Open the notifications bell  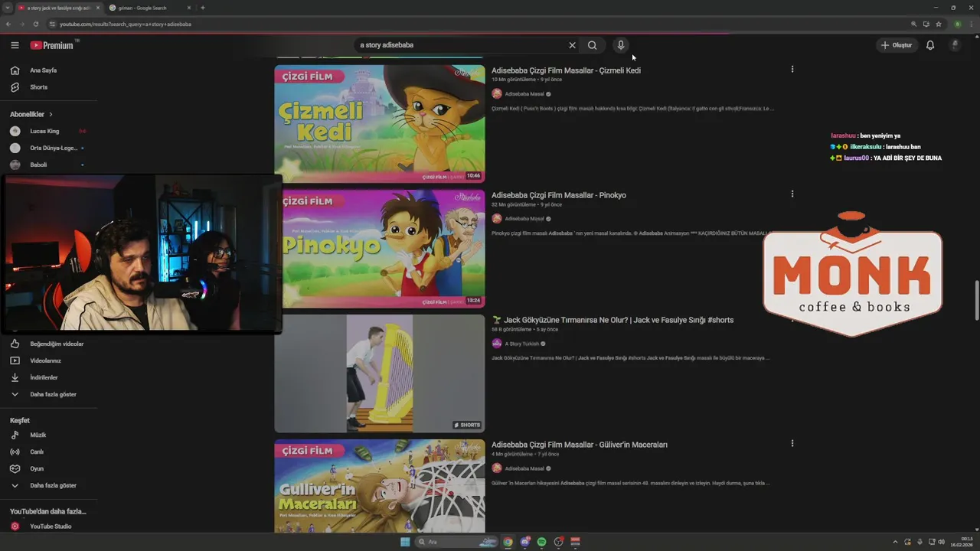click(930, 45)
